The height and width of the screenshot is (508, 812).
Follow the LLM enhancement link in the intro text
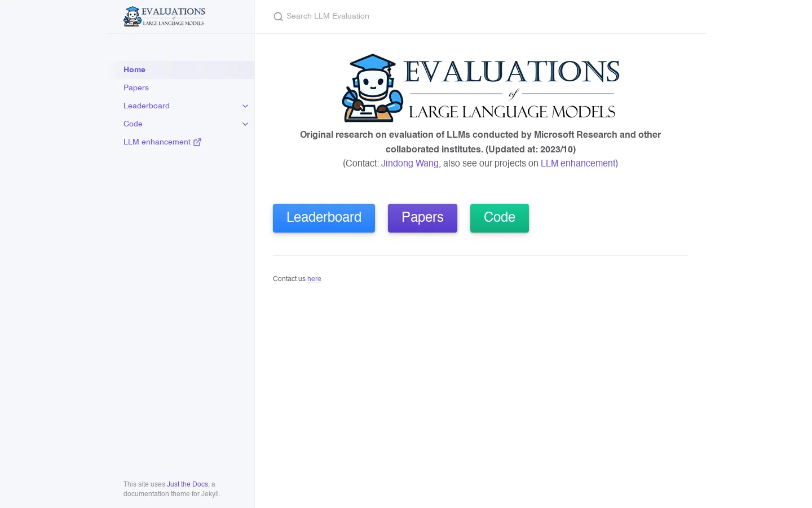(x=578, y=164)
